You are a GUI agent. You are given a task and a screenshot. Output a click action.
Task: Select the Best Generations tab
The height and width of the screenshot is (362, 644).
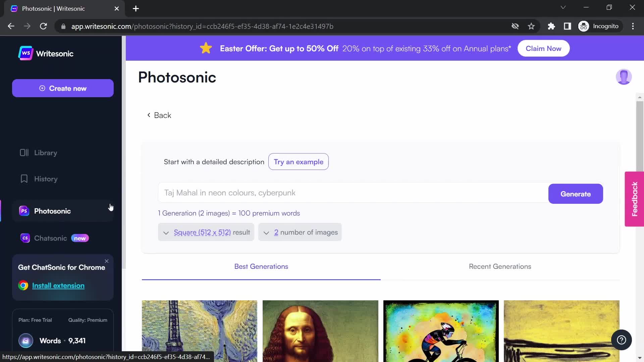[x=261, y=266]
